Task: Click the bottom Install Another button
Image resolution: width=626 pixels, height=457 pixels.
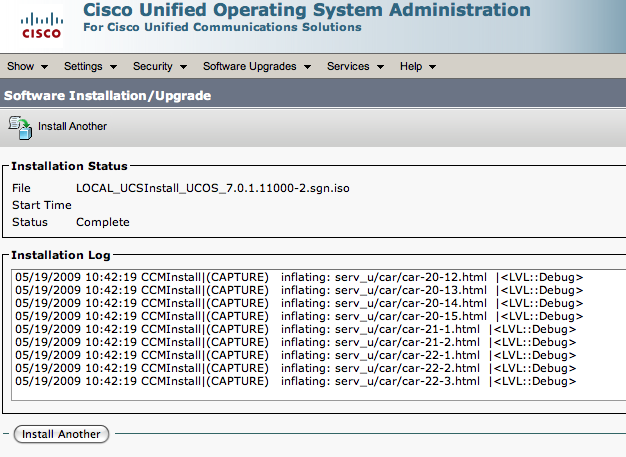Action: click(61, 434)
